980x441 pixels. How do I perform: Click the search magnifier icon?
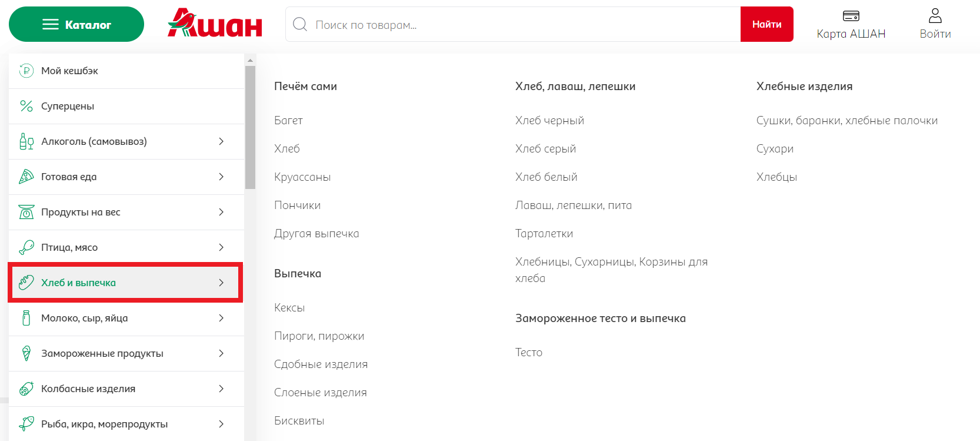point(300,24)
